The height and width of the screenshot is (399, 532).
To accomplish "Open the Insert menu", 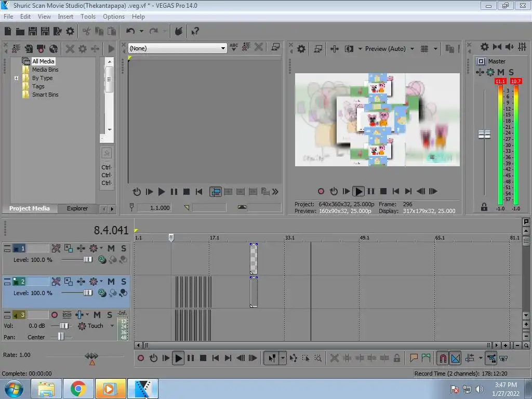I will [65, 17].
